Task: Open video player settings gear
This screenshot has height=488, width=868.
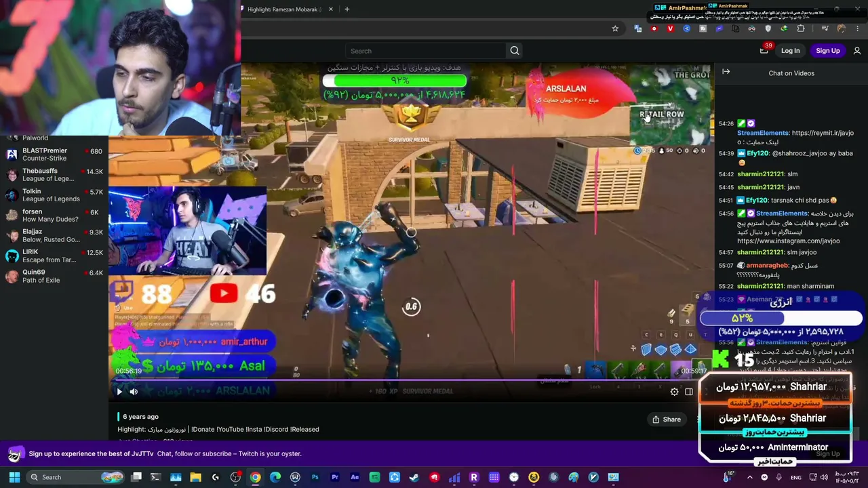Action: click(x=674, y=392)
